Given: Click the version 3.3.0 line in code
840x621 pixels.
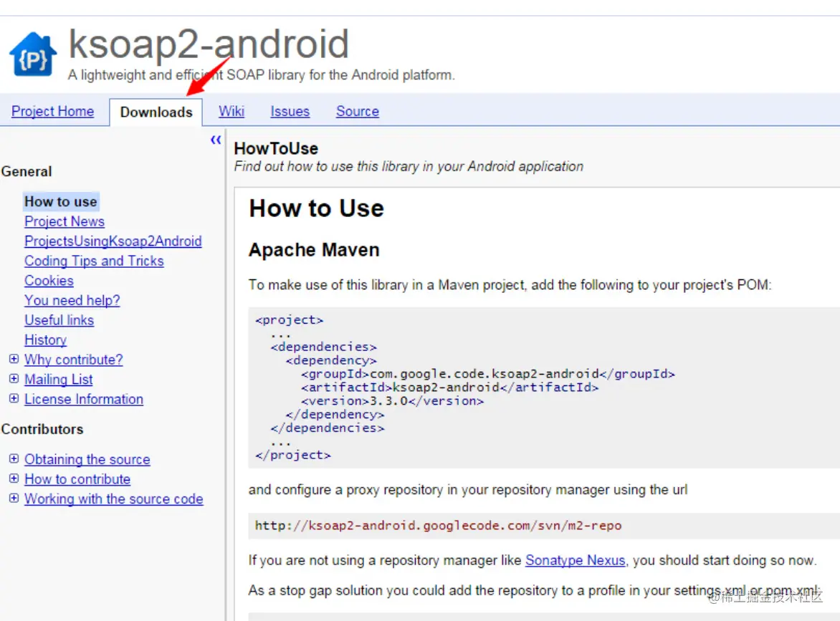Looking at the screenshot, I should 392,401.
